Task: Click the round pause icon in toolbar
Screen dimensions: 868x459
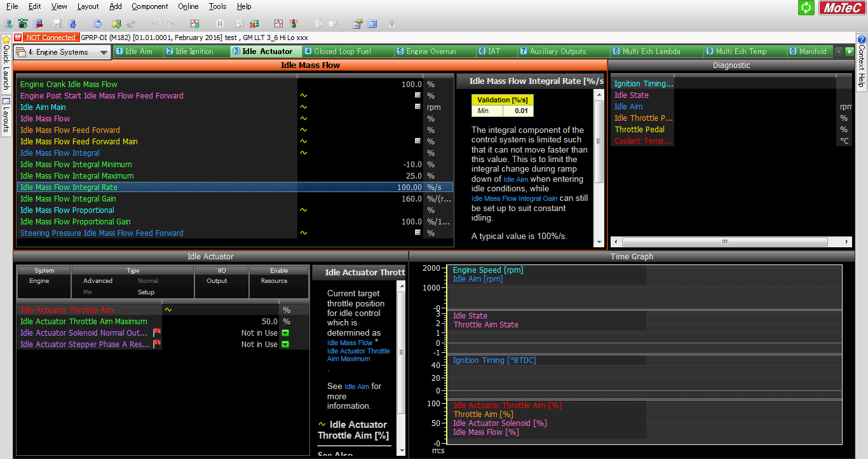Action: click(x=220, y=24)
